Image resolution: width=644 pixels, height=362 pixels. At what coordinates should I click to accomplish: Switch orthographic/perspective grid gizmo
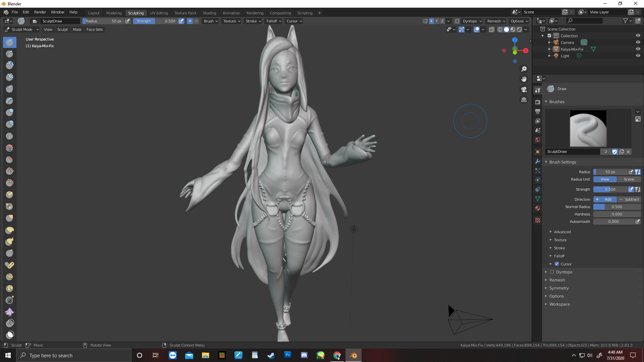pyautogui.click(x=524, y=100)
